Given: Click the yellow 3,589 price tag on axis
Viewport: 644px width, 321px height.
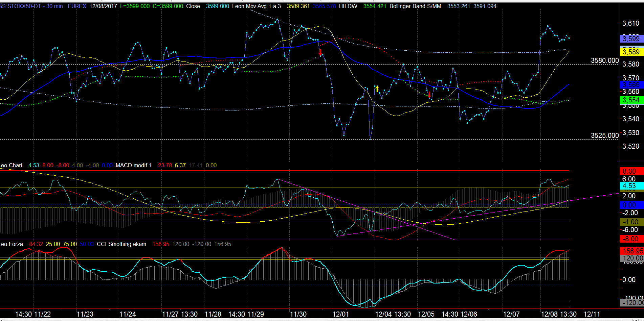Looking at the screenshot, I should pyautogui.click(x=631, y=52).
